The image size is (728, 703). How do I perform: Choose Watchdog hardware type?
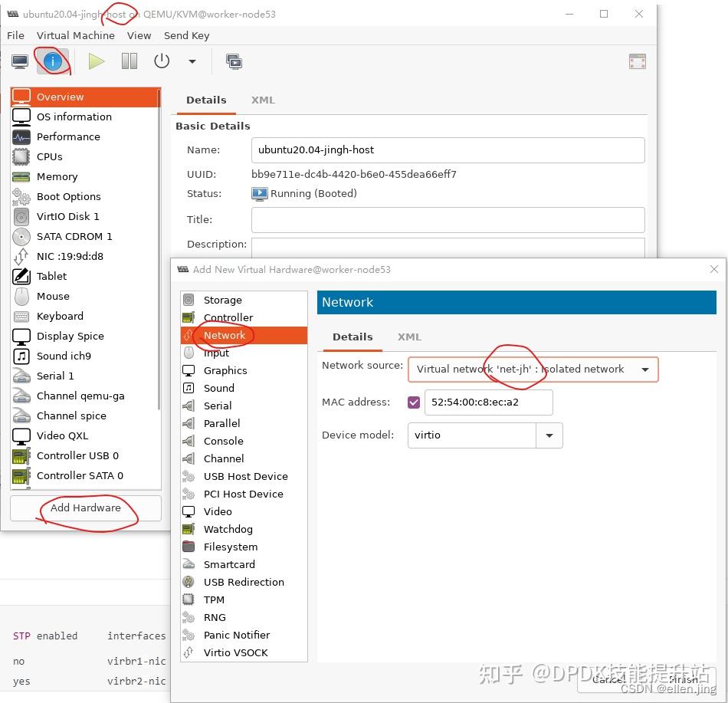244,530
